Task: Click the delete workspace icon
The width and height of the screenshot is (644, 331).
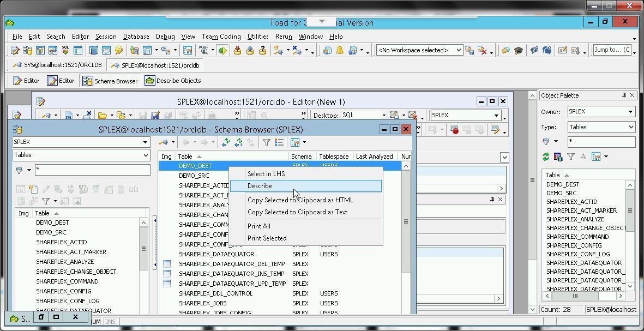Action: coord(482,50)
